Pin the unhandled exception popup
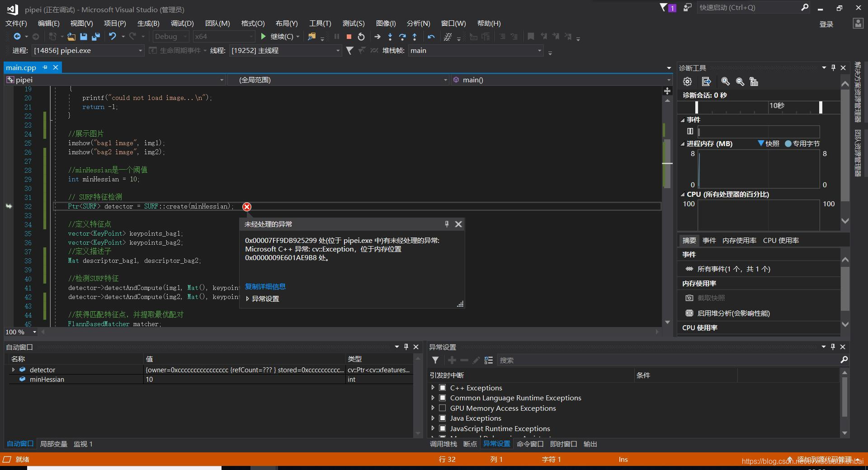The image size is (868, 470). 447,224
